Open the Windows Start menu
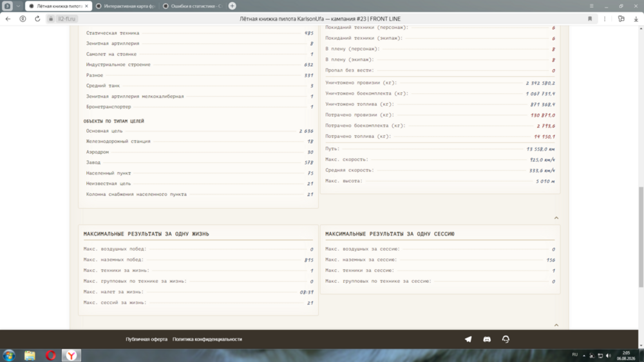This screenshot has height=362, width=644. point(9,355)
